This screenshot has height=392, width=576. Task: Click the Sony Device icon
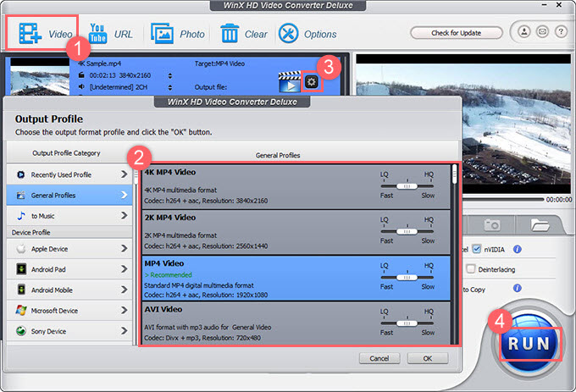[x=21, y=331]
